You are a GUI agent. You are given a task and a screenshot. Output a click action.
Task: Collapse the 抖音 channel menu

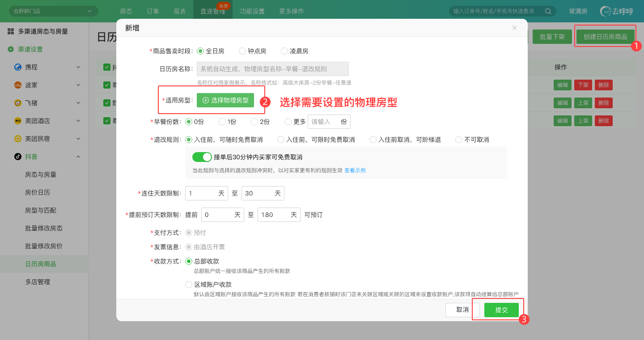[x=78, y=157]
